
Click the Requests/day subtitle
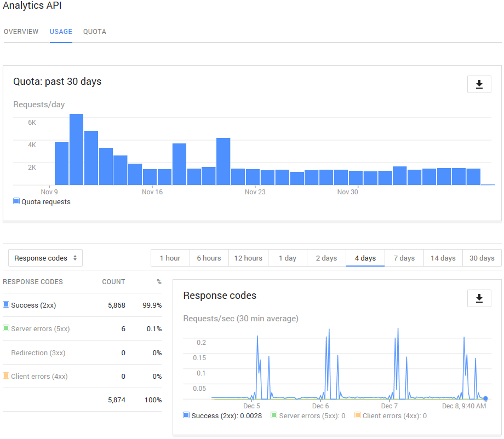39,105
